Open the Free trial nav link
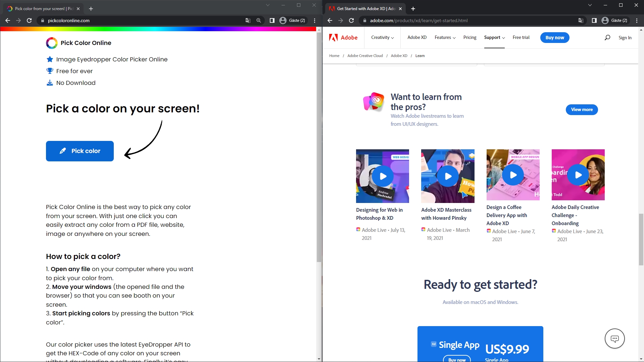Screen dimensions: 644x362 [x=521, y=38]
